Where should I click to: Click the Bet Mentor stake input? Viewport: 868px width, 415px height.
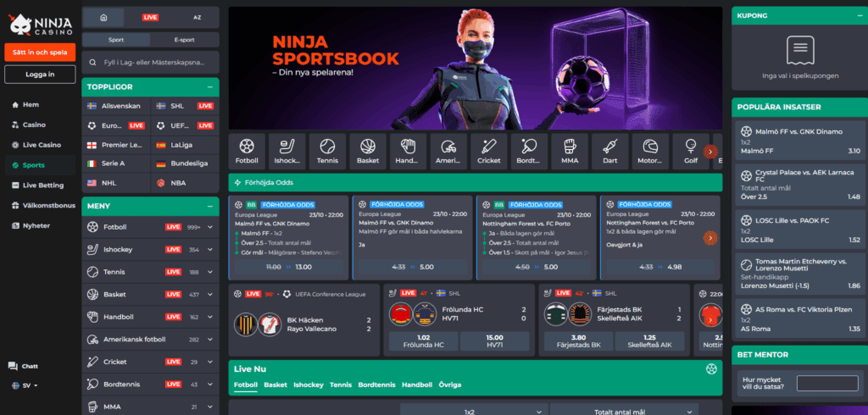tap(827, 384)
